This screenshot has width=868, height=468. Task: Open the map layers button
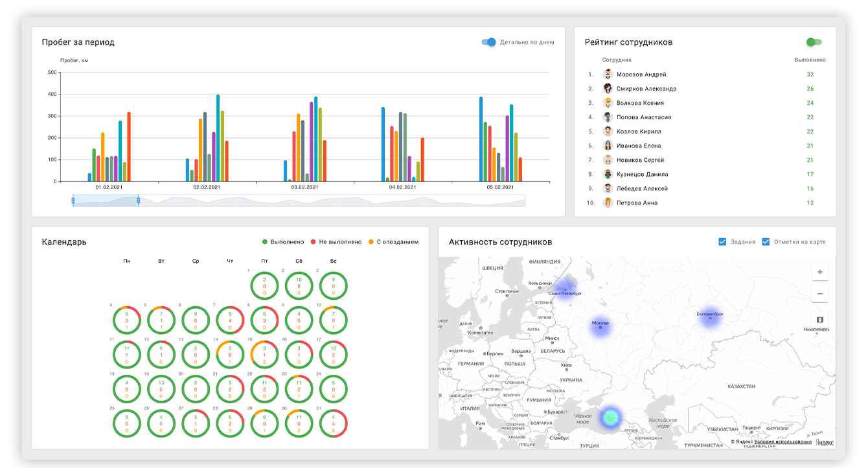[819, 320]
